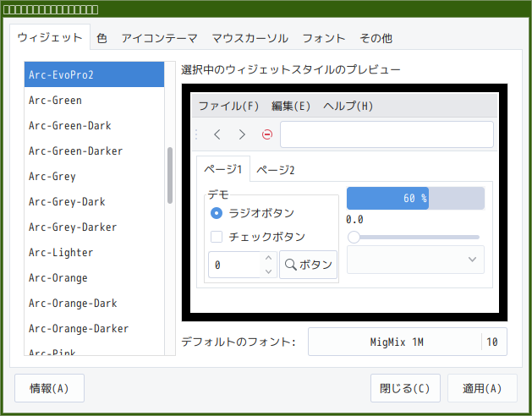Open the その他 tab
Image resolution: width=532 pixels, height=416 pixels.
[376, 38]
